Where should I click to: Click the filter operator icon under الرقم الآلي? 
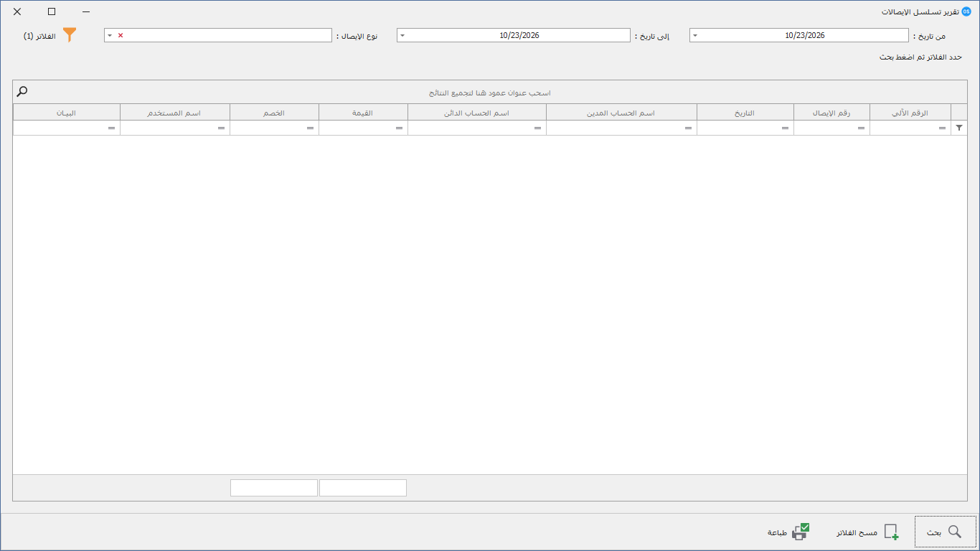pyautogui.click(x=942, y=128)
